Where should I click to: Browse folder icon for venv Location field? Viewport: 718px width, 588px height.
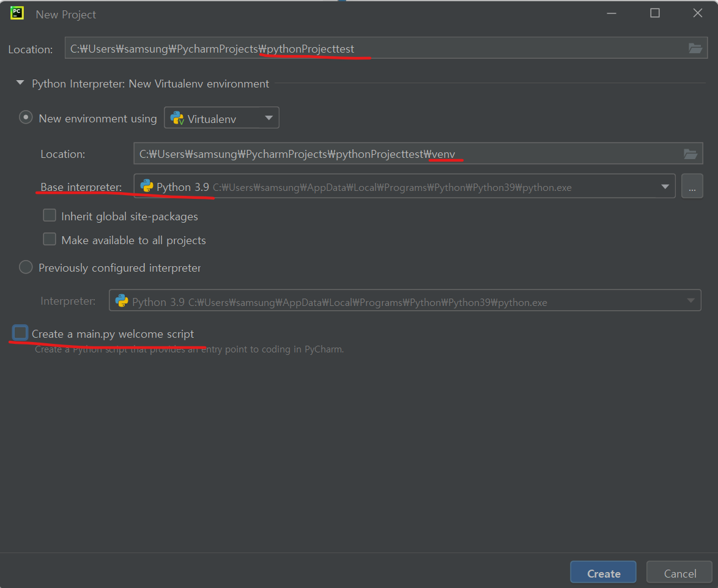690,154
